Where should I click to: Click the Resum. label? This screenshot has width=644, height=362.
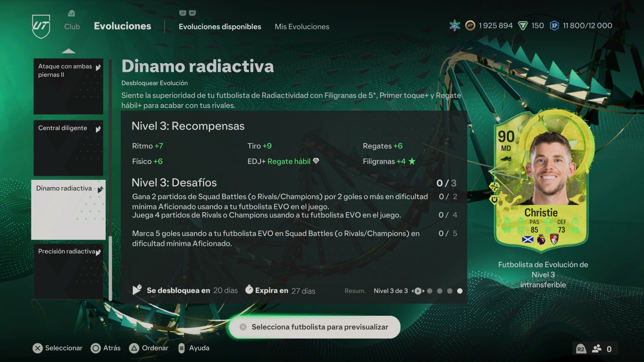[x=355, y=291]
